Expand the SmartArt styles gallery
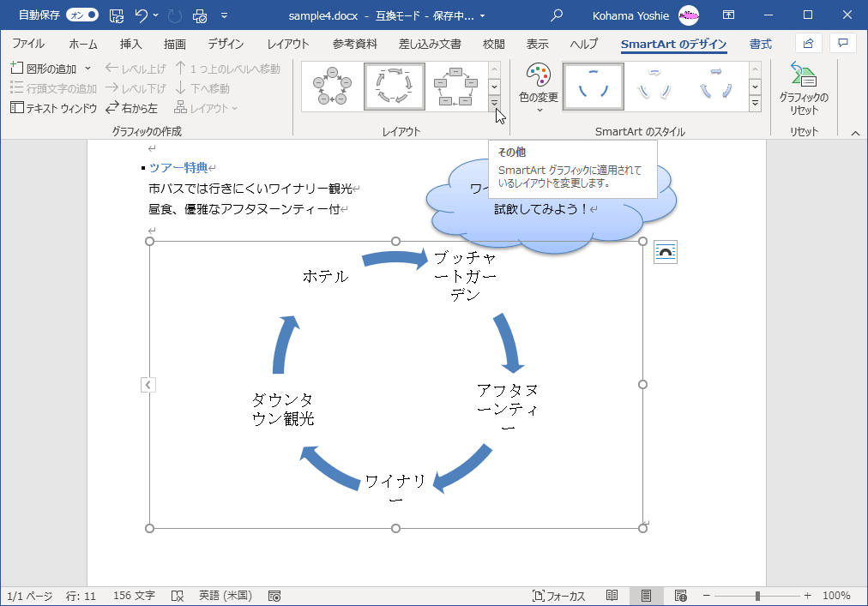Screen dimensions: 868x606 [755, 103]
